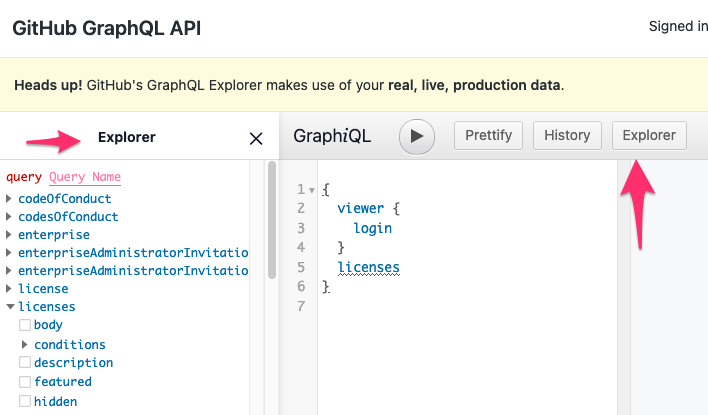
Task: Open the History panel
Action: point(567,135)
